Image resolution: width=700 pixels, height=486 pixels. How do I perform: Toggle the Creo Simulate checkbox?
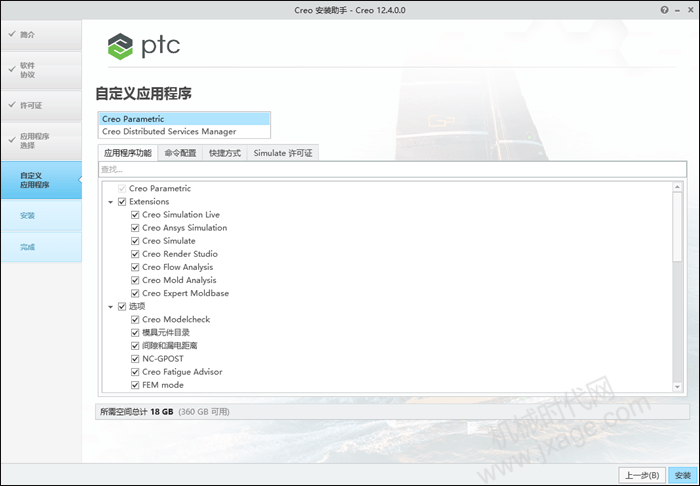(x=135, y=241)
